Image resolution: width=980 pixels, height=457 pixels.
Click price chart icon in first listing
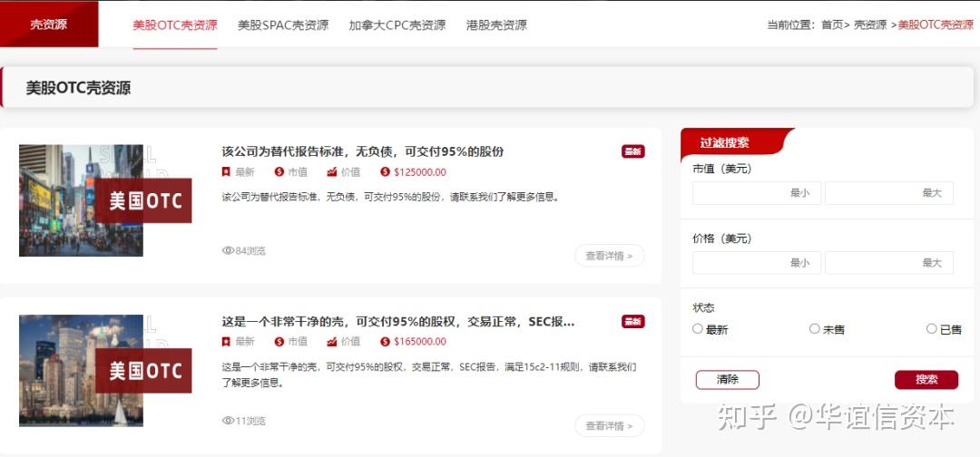[x=332, y=172]
